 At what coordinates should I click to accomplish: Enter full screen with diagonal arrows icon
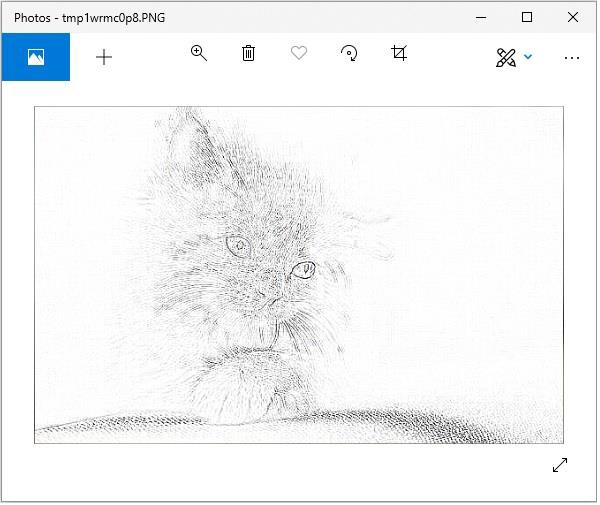point(560,465)
